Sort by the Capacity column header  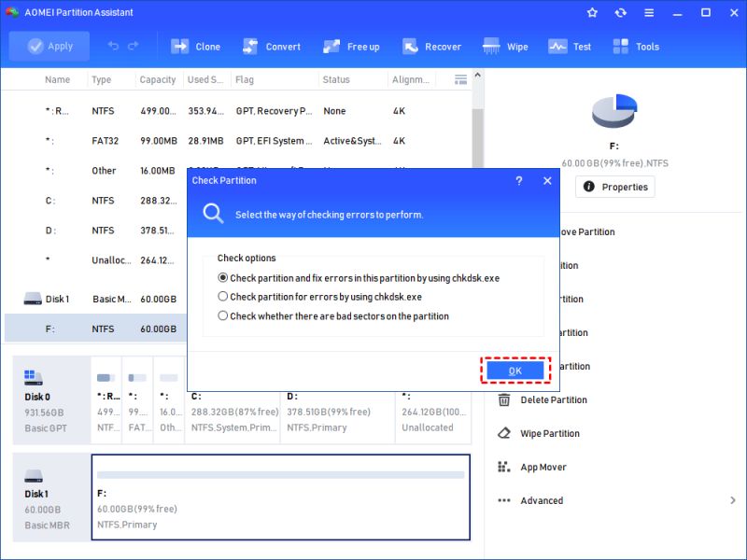157,79
